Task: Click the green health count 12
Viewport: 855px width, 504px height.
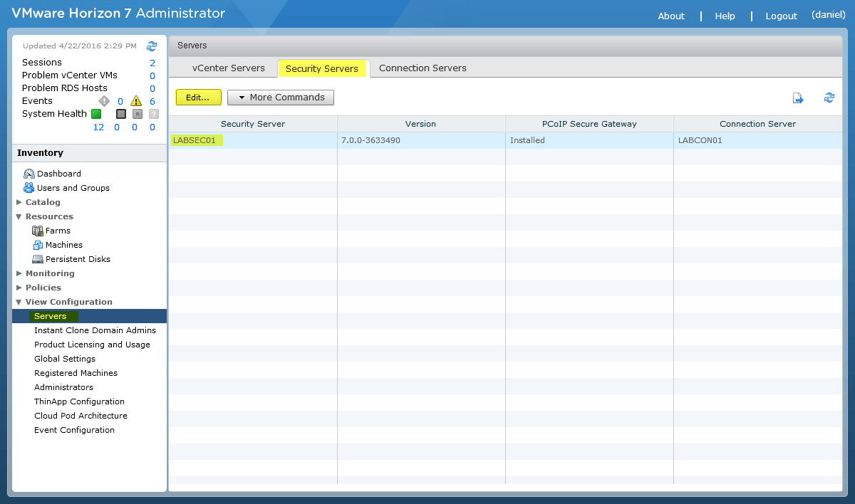Action: coord(98,127)
